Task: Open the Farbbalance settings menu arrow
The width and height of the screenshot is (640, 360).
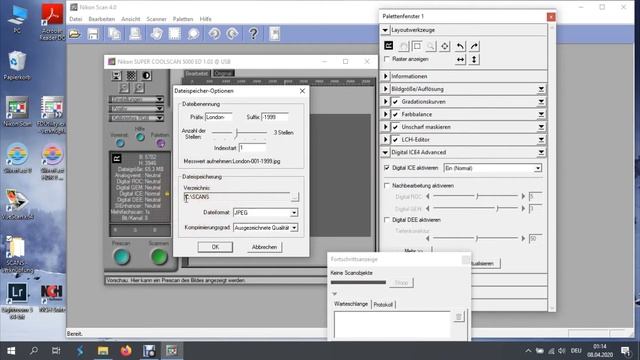Action: 541,114
